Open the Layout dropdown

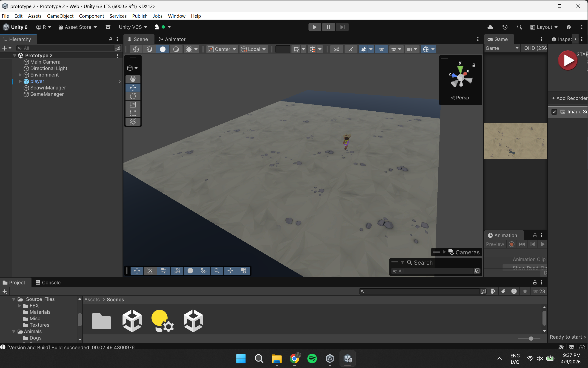(x=544, y=27)
